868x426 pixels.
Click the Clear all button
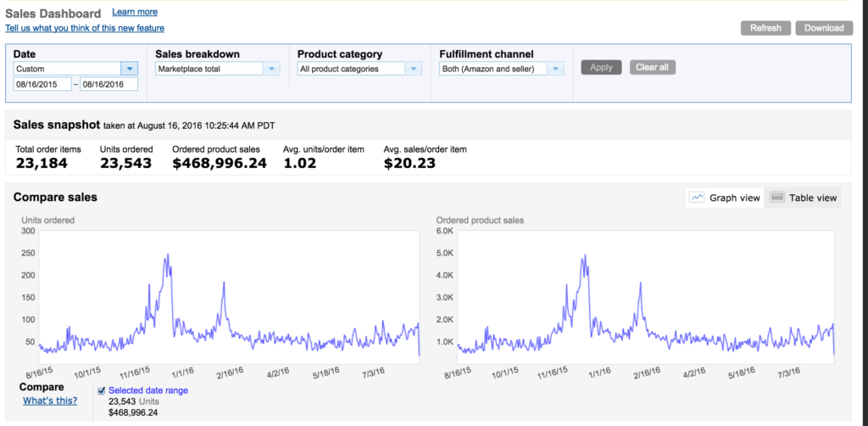(x=652, y=68)
